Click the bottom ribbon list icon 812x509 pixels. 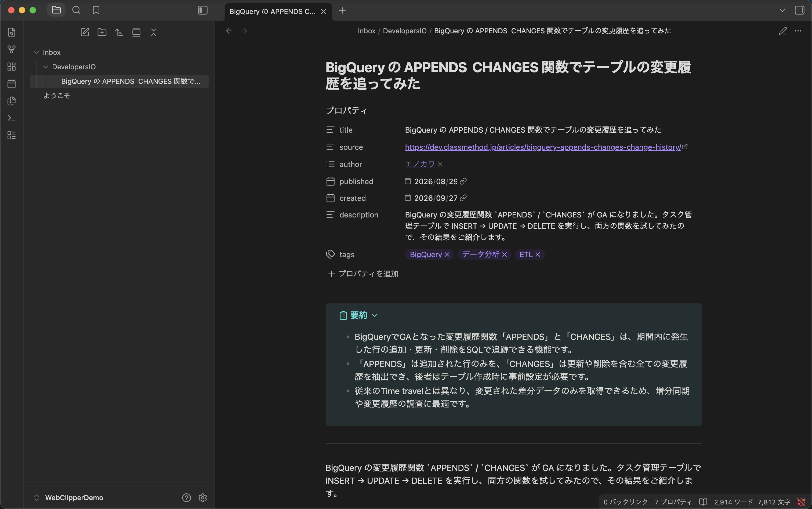pos(12,135)
